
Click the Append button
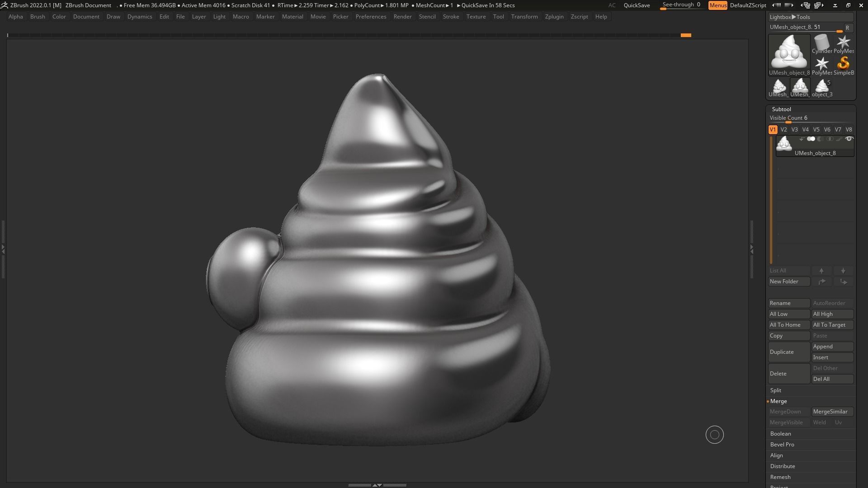pos(833,347)
